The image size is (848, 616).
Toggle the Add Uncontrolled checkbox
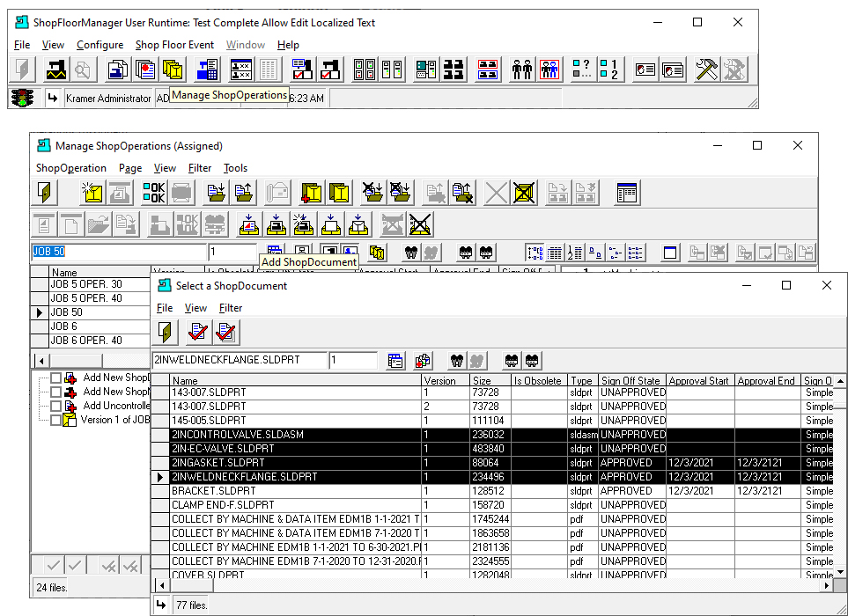click(55, 406)
